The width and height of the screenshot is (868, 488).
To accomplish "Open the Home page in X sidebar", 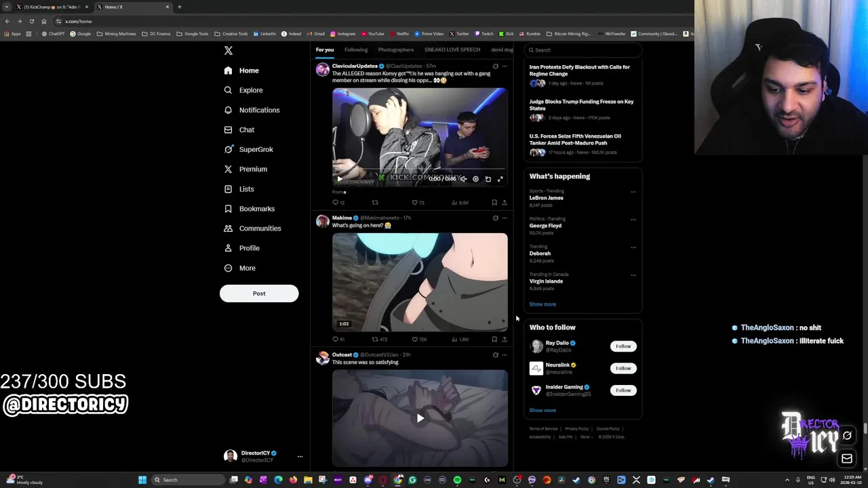I will (241, 70).
